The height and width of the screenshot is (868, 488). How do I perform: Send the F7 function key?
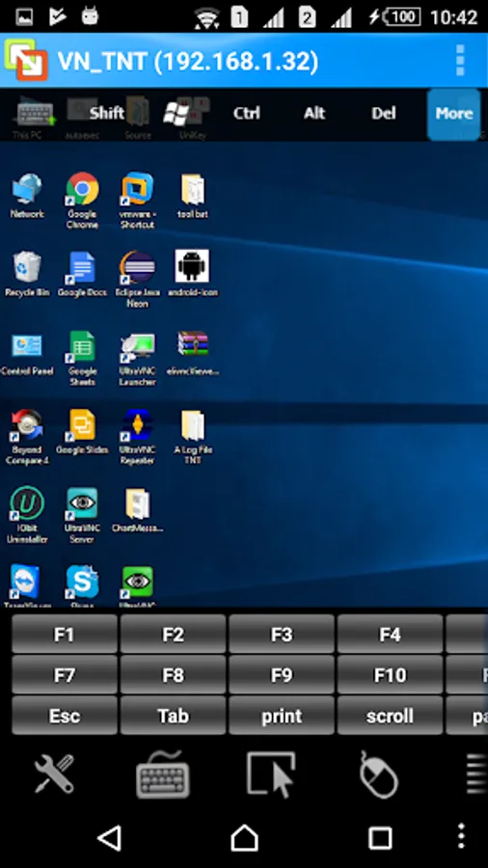(65, 675)
